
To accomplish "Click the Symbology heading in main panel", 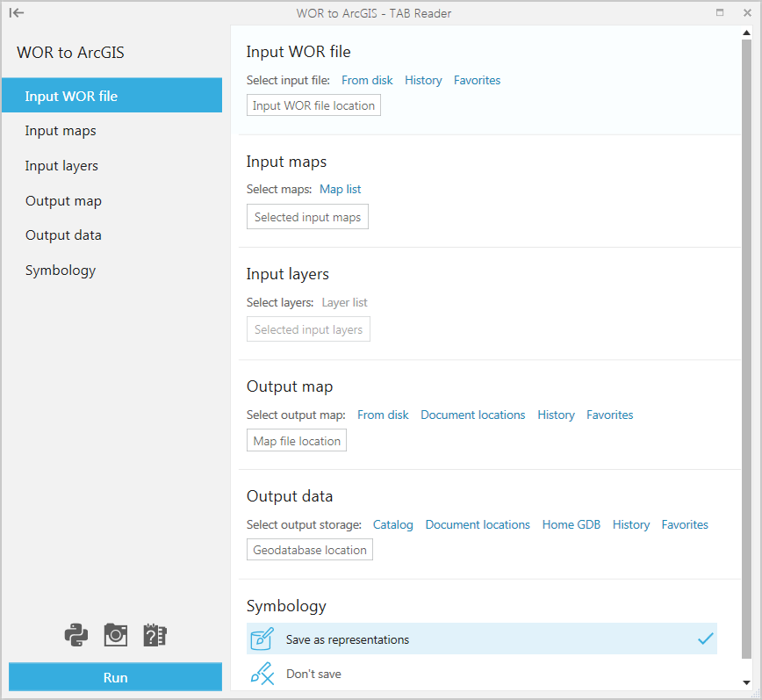I will [x=286, y=606].
